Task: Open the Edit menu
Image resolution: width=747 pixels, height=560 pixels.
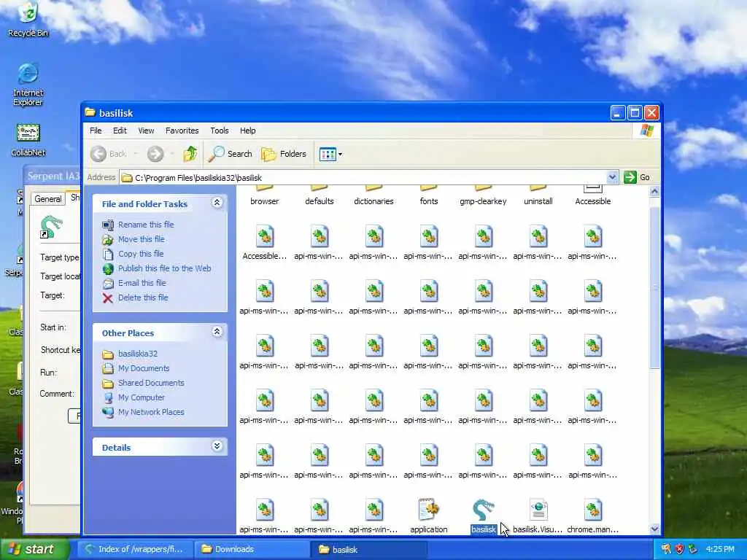Action: 120,131
